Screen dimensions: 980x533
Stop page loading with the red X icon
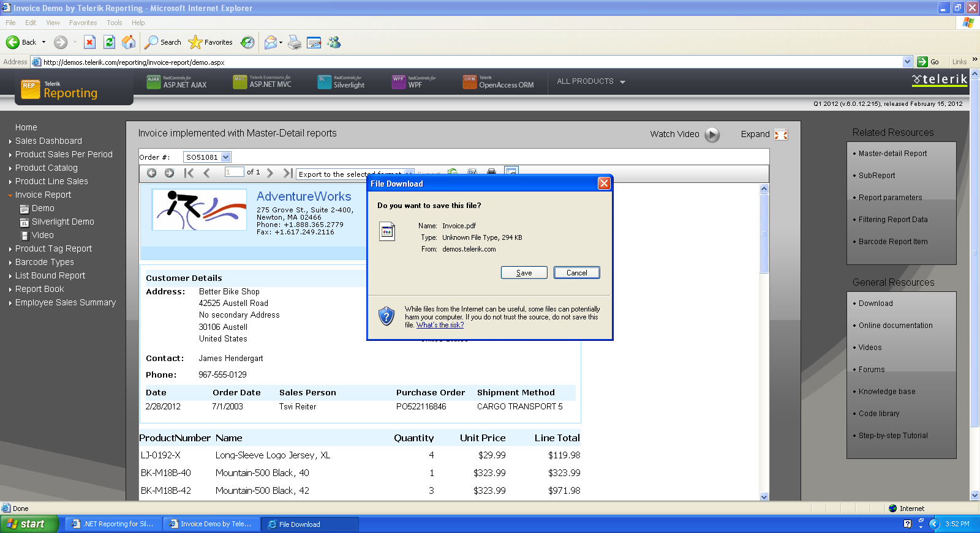pyautogui.click(x=89, y=42)
